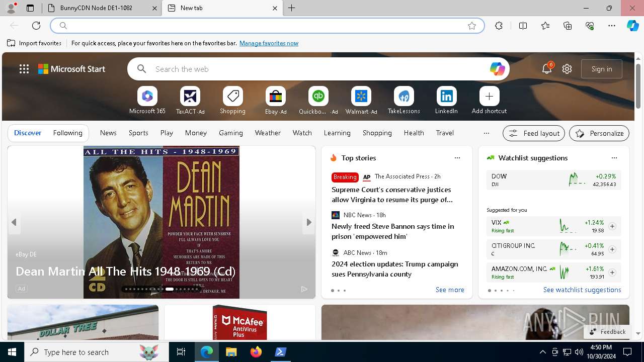The image size is (644, 362).
Task: Read the Steve Bannon story
Action: pyautogui.click(x=392, y=231)
